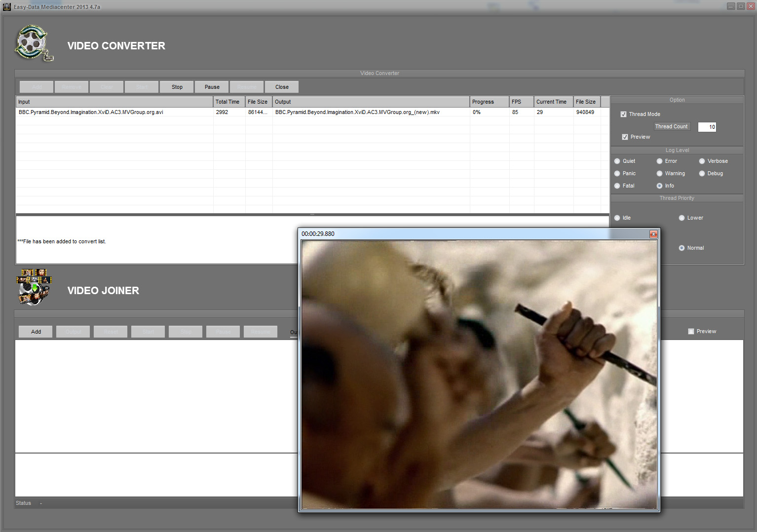757x532 pixels.
Task: Set thread priority to Normal
Action: 681,248
